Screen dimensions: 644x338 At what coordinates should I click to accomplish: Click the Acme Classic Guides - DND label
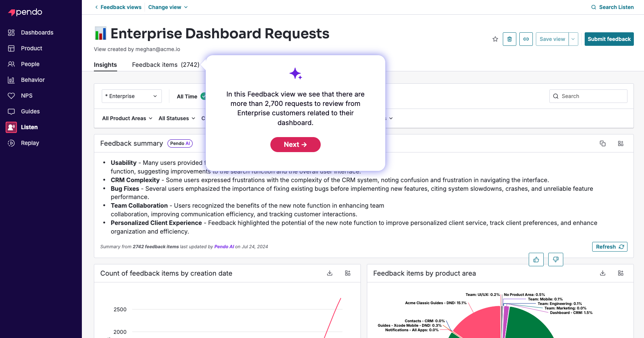[x=436, y=303]
